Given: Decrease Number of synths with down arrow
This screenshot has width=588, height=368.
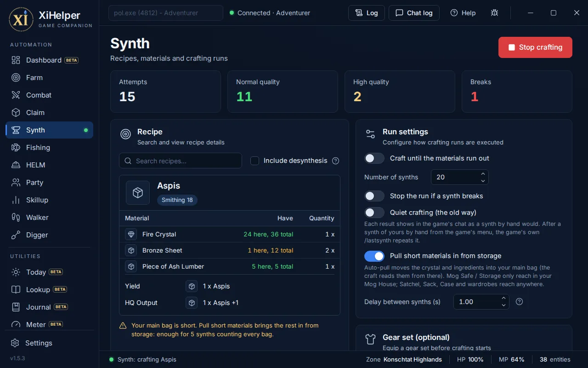Looking at the screenshot, I should tap(483, 180).
